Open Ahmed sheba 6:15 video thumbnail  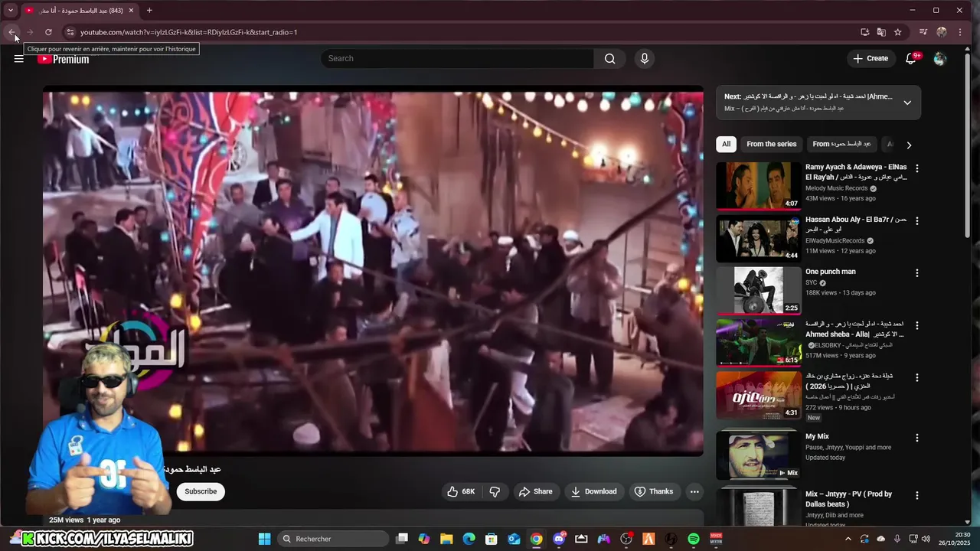(x=758, y=342)
